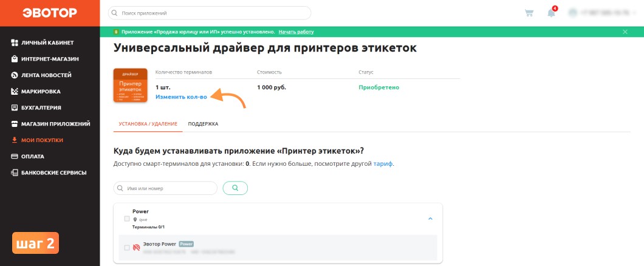This screenshot has width=644, height=266.
Task: Open Банковские сервисы menu item
Action: pos(54,173)
